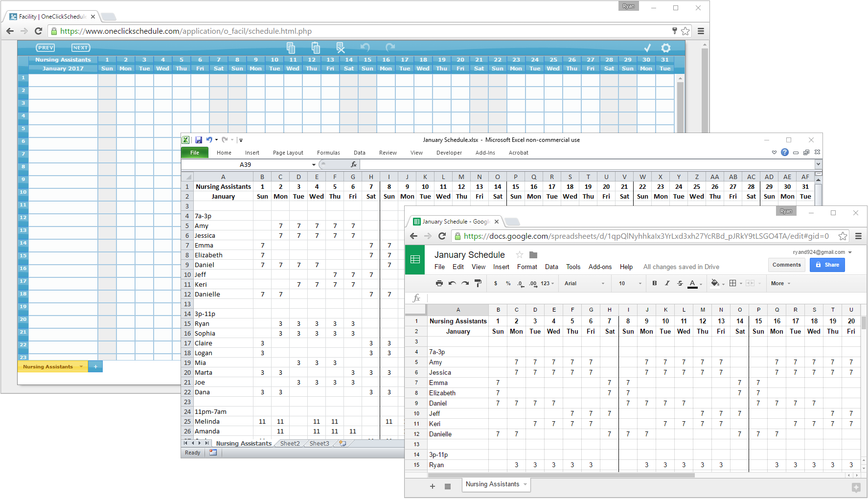Add new tab plus button in OneClickSchedule

95,366
